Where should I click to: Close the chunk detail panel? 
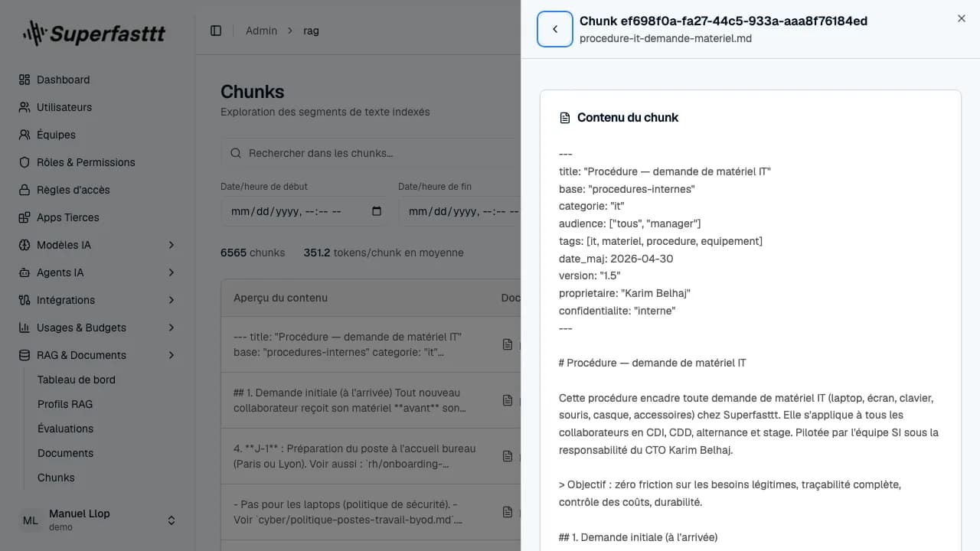coord(962,18)
